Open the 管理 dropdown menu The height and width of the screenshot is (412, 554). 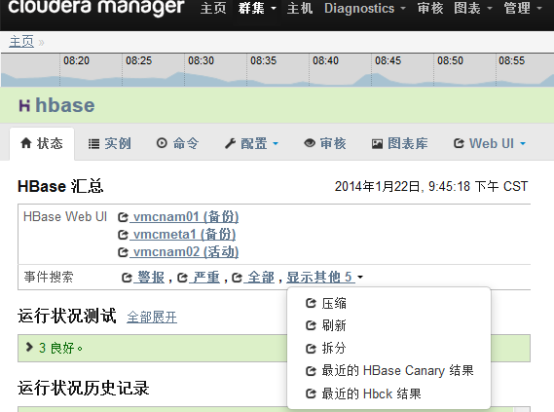(522, 8)
